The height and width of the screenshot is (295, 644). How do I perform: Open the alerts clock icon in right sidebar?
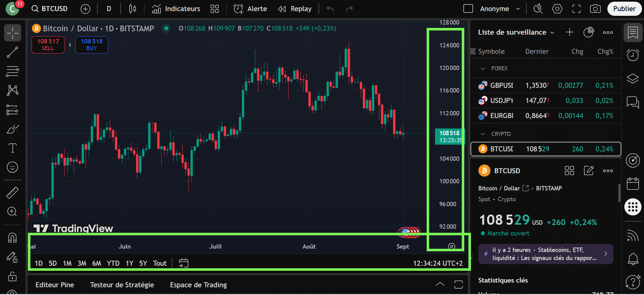[633, 55]
